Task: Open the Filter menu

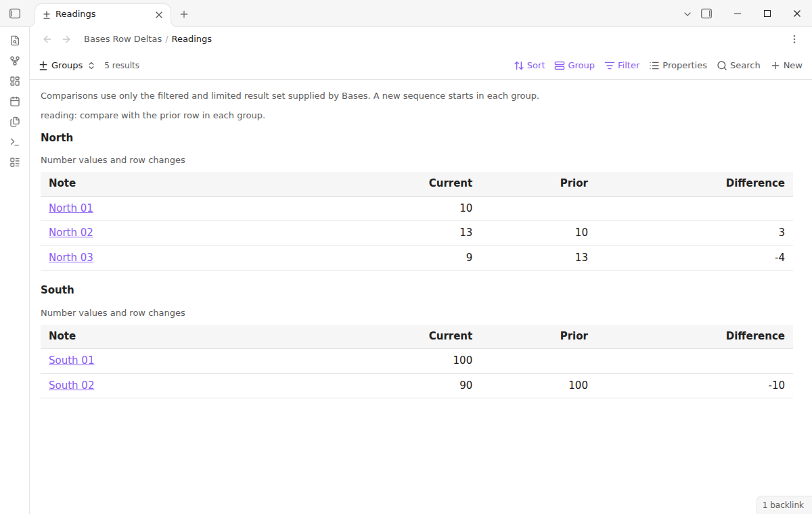Action: click(x=622, y=66)
